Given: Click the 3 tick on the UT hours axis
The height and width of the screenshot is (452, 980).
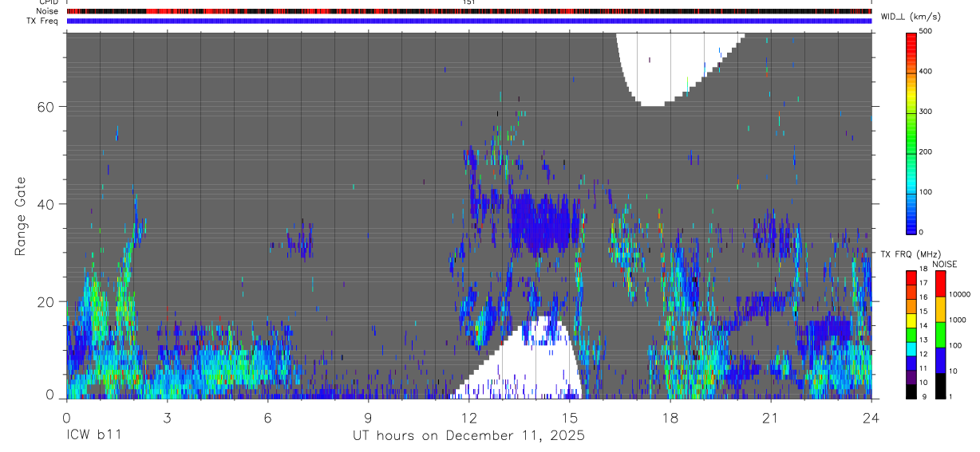Looking at the screenshot, I should click(167, 417).
